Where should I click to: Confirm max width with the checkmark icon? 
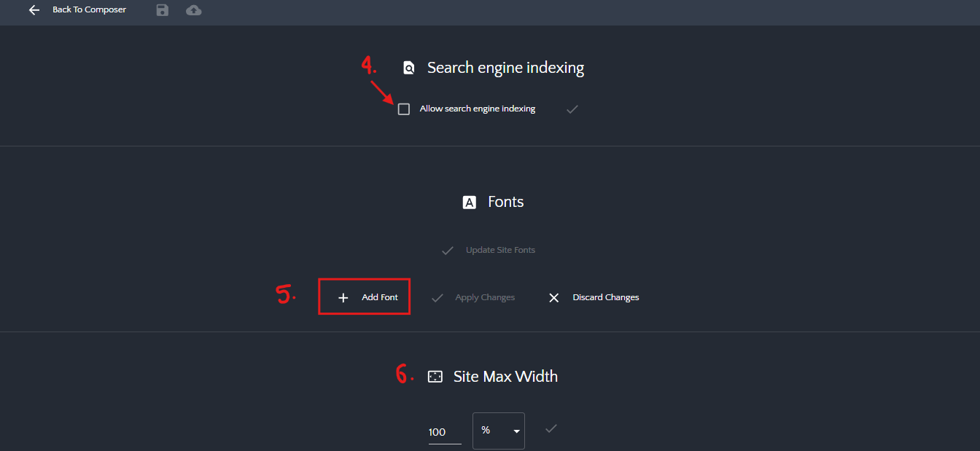pos(551,428)
